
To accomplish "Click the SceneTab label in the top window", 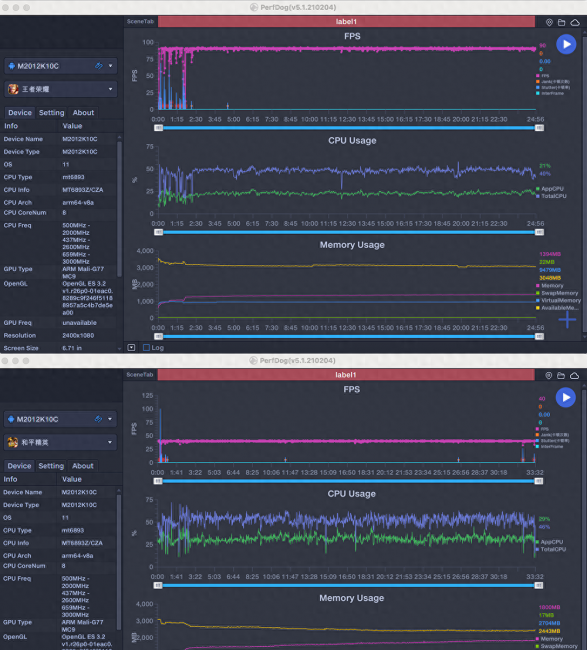I will coord(141,22).
